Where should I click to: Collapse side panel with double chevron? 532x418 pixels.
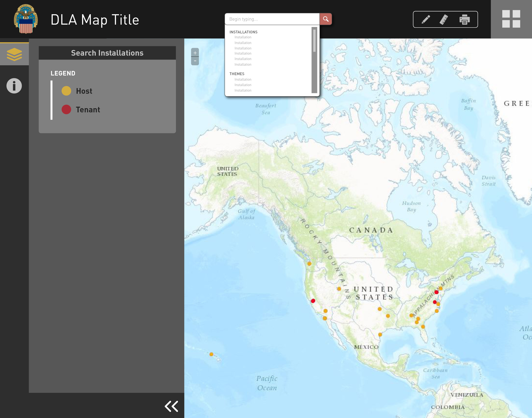pos(171,406)
